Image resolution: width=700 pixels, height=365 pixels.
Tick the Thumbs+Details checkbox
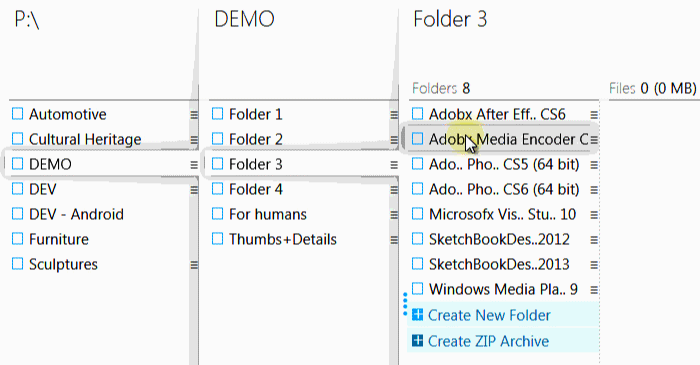[217, 239]
